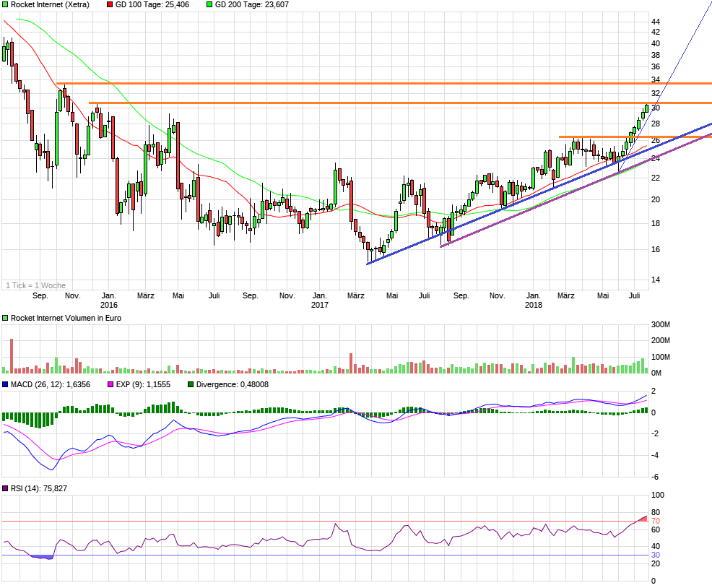Screen dimensions: 712x588
Task: Click the label 'Divergence: 0,48008'
Action: (232, 384)
